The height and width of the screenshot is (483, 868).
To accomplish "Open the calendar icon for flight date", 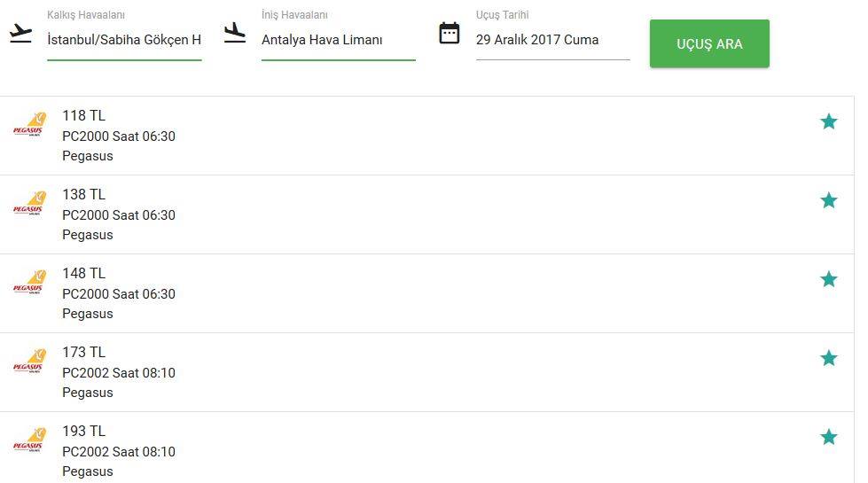I will tap(449, 33).
